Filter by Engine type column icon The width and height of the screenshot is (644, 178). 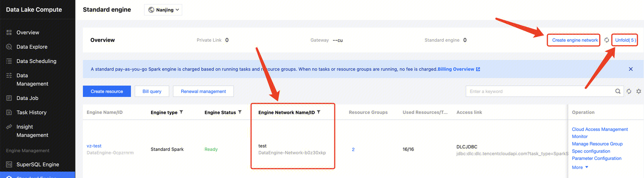point(181,112)
